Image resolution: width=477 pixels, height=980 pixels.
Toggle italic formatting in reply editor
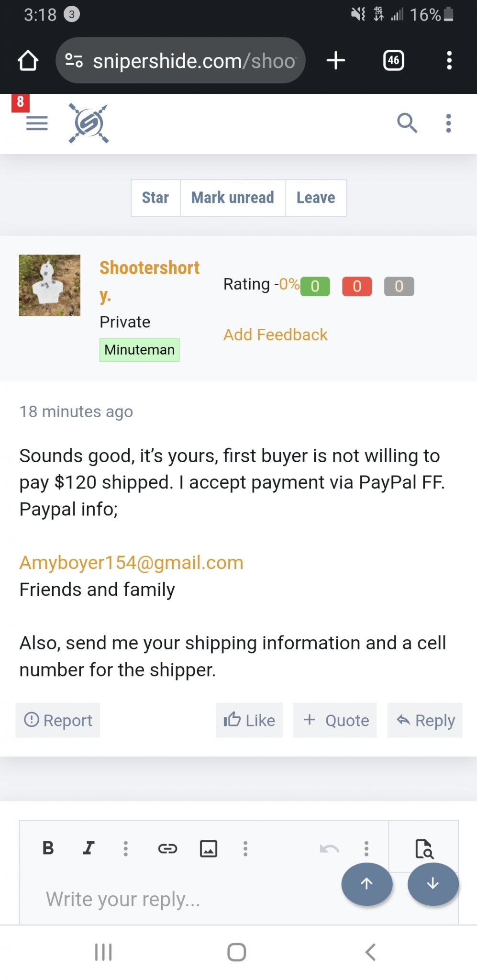point(89,848)
